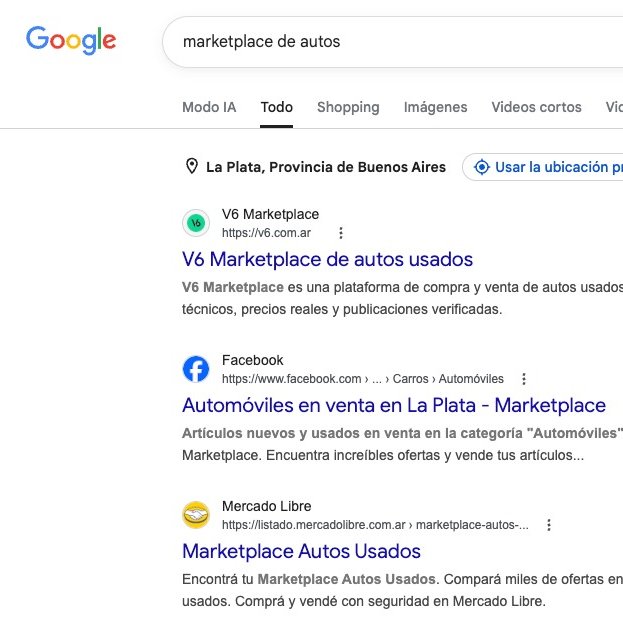
Task: Open the three-dot menu for Mercado Libre result
Action: [549, 525]
